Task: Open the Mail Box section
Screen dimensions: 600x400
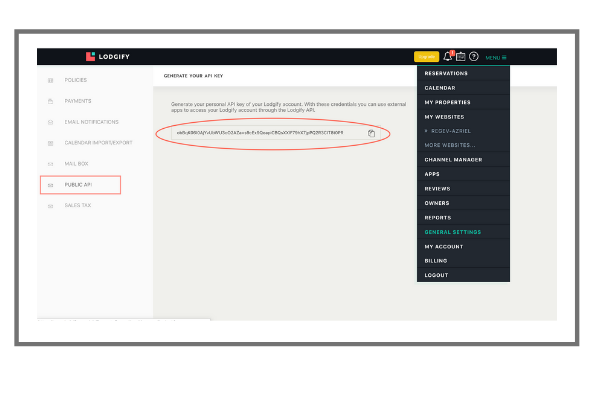Action: [77, 164]
